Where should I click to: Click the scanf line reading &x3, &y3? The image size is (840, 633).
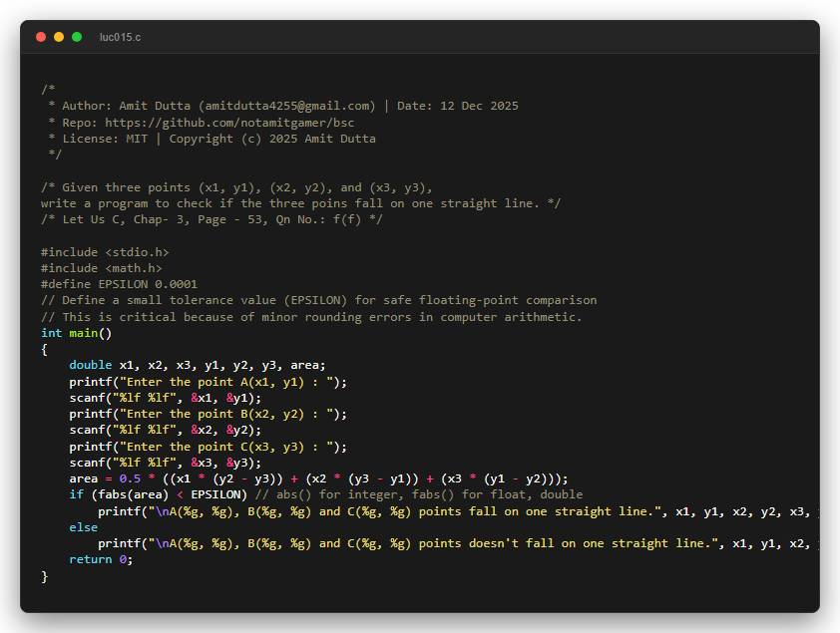point(165,463)
